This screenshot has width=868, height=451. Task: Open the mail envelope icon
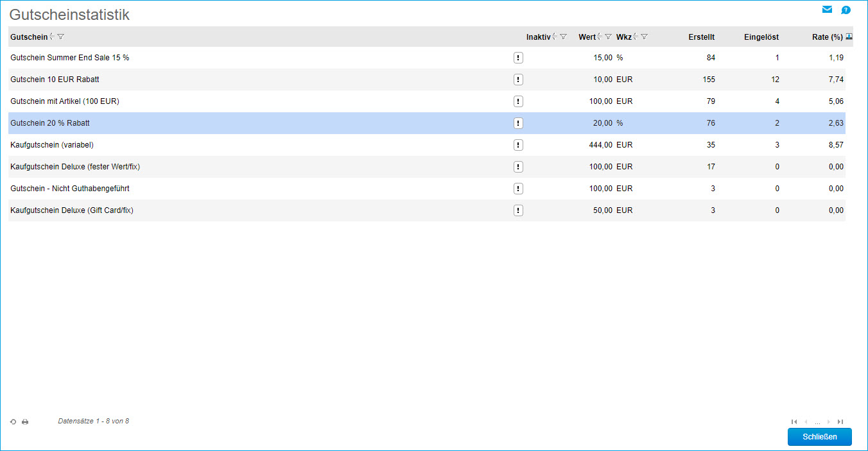click(827, 10)
